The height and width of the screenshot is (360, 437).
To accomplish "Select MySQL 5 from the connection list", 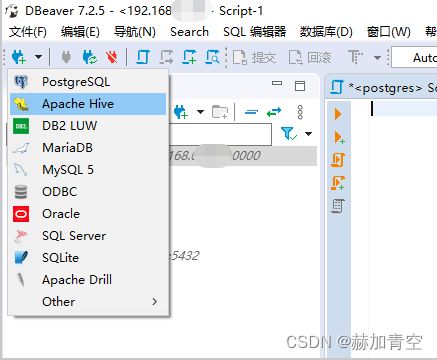I will point(88,170).
